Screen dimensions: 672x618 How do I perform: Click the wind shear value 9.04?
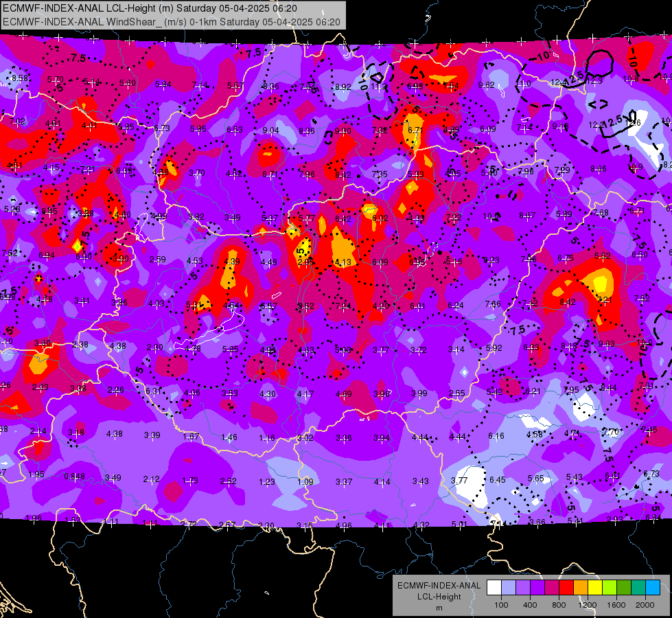(271, 130)
